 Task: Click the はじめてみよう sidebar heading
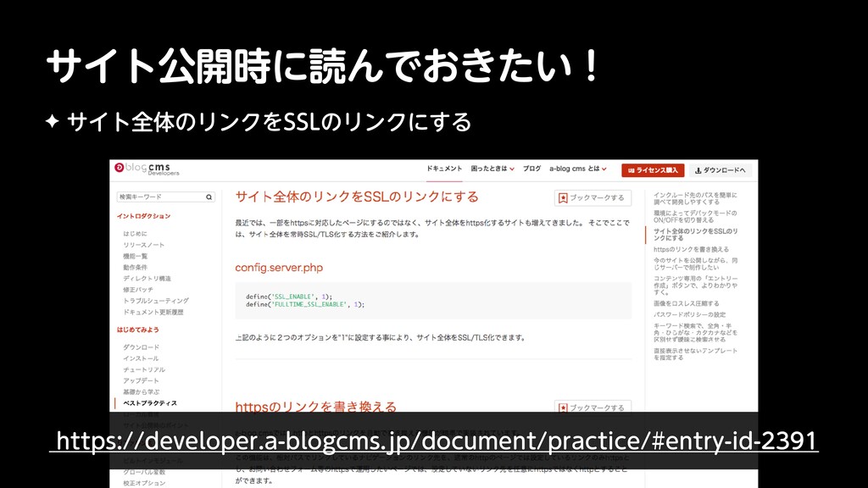pos(138,330)
